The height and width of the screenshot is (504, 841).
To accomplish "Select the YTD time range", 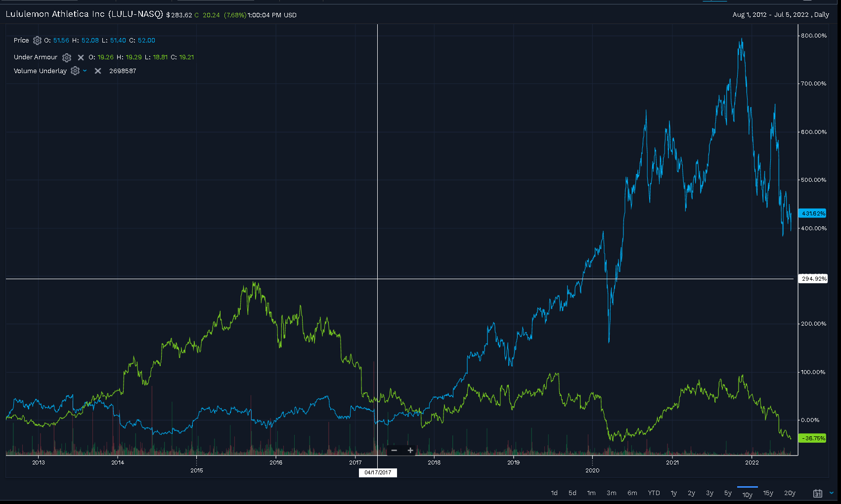I will [654, 493].
